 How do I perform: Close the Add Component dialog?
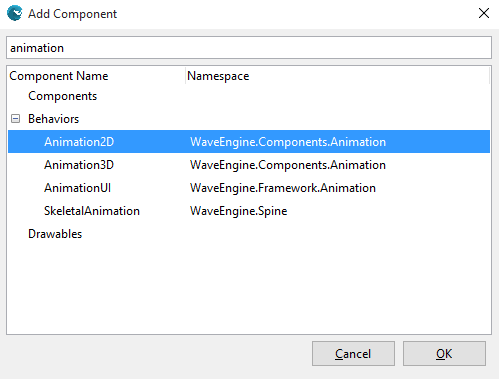click(x=484, y=13)
